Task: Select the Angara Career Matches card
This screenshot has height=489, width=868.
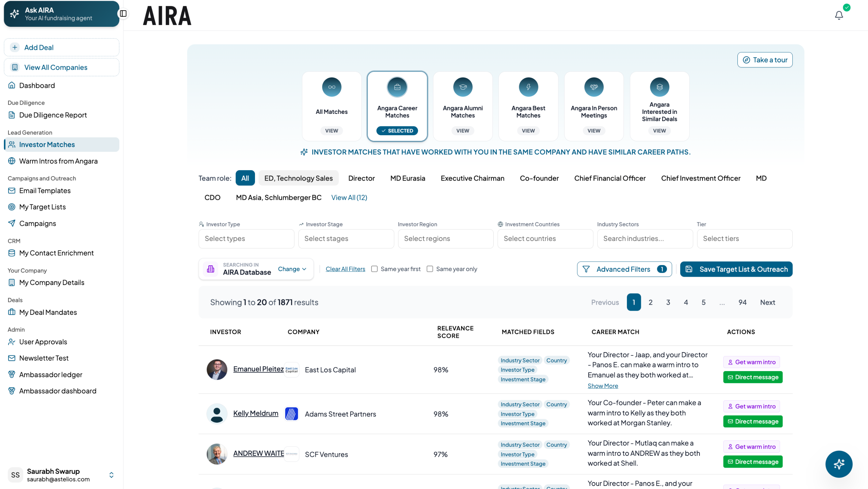Action: click(x=397, y=106)
